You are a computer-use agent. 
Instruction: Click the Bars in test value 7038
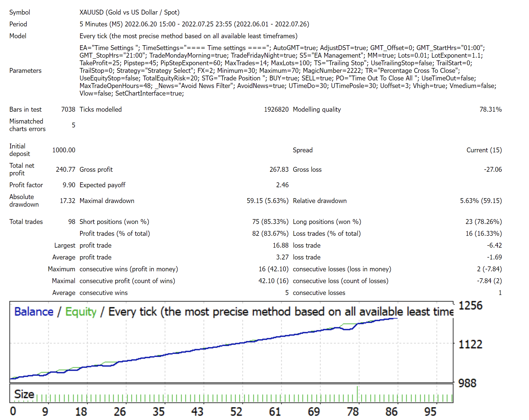click(x=68, y=110)
